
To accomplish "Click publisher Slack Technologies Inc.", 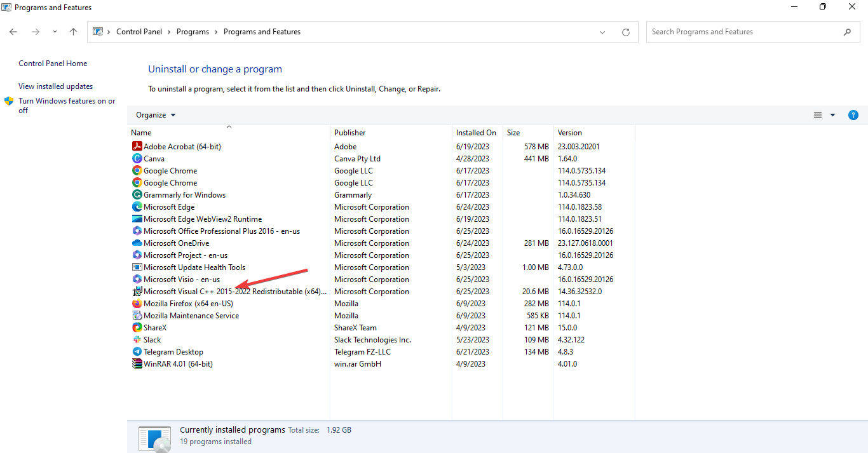I will [372, 340].
